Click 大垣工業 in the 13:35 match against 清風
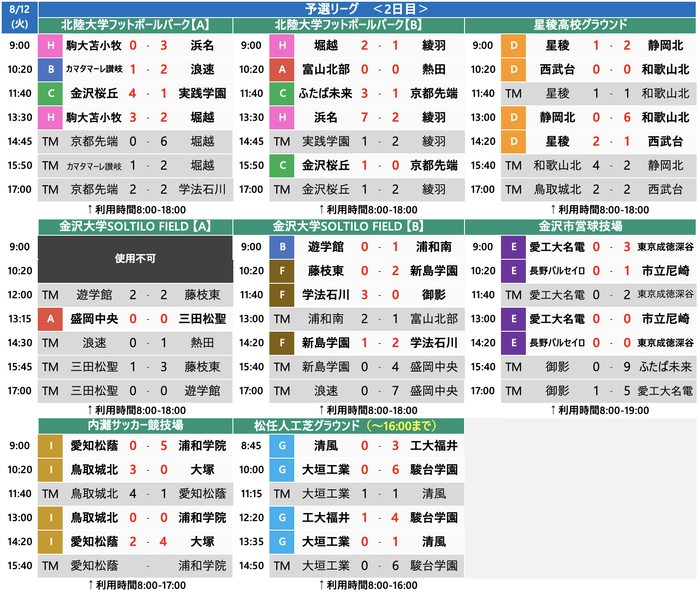Screen dimensions: 700x594 (x=326, y=542)
